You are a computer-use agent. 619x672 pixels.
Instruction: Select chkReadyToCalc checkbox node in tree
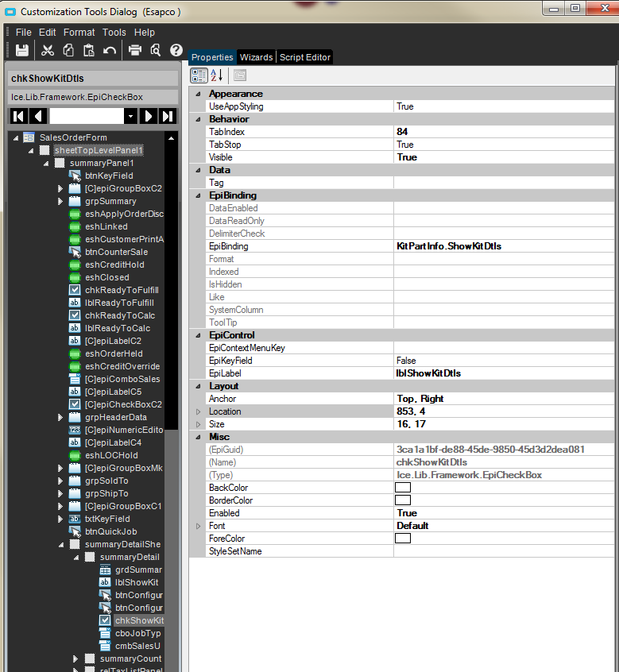point(119,315)
